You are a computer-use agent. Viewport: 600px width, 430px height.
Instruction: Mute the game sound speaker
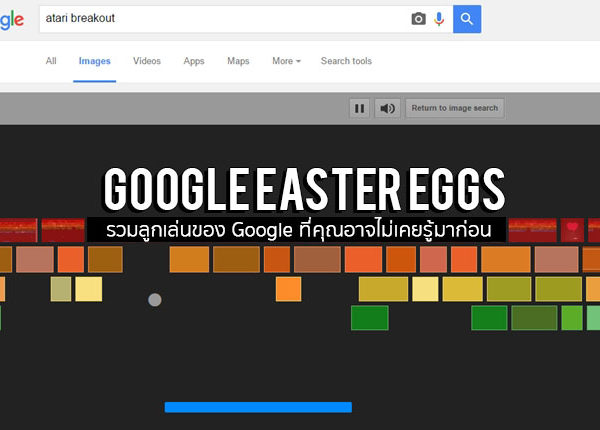tap(388, 108)
